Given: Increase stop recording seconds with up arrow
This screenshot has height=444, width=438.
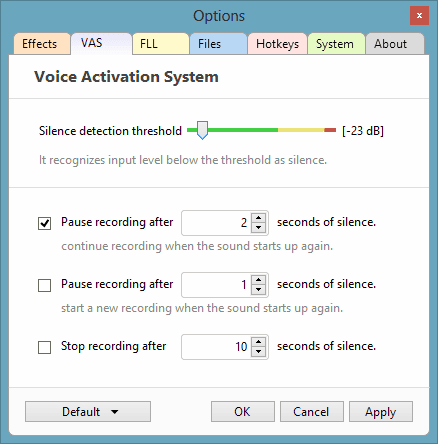Looking at the screenshot, I should pyautogui.click(x=259, y=342).
